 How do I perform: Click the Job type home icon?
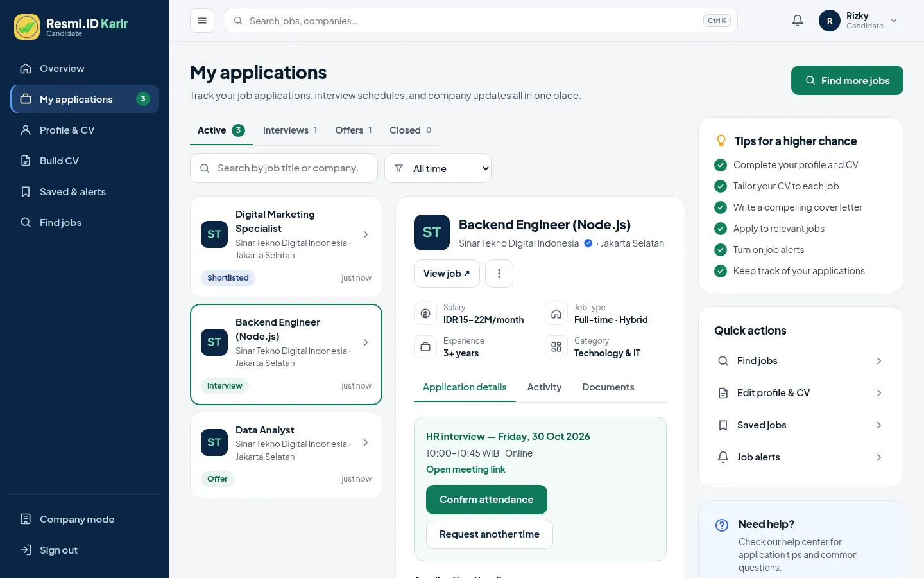point(556,313)
